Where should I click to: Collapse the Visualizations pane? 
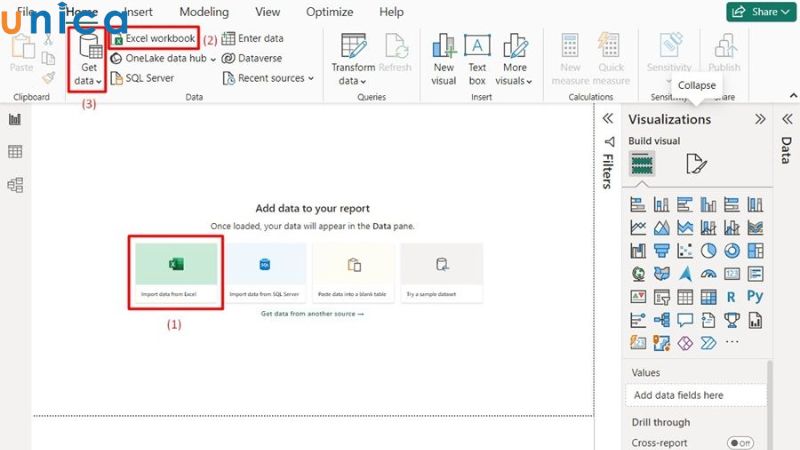click(760, 119)
